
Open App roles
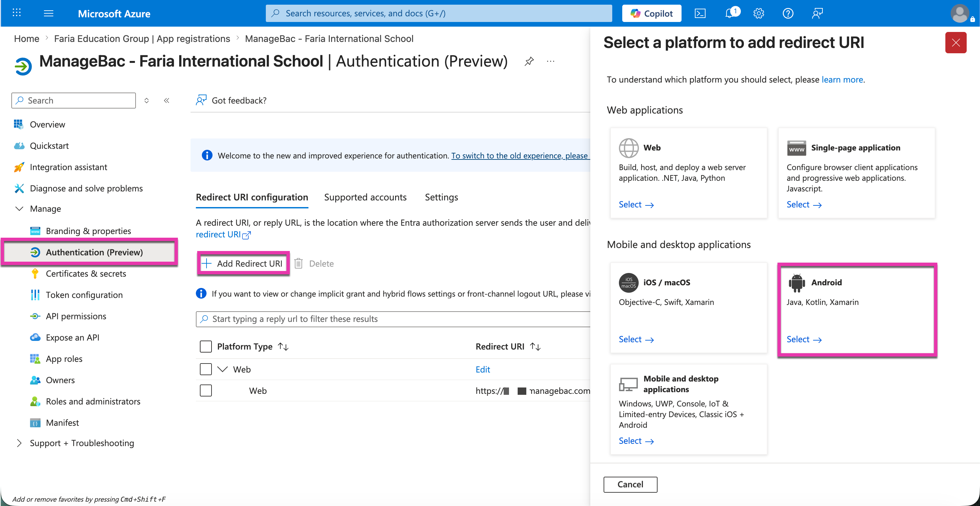(x=64, y=359)
